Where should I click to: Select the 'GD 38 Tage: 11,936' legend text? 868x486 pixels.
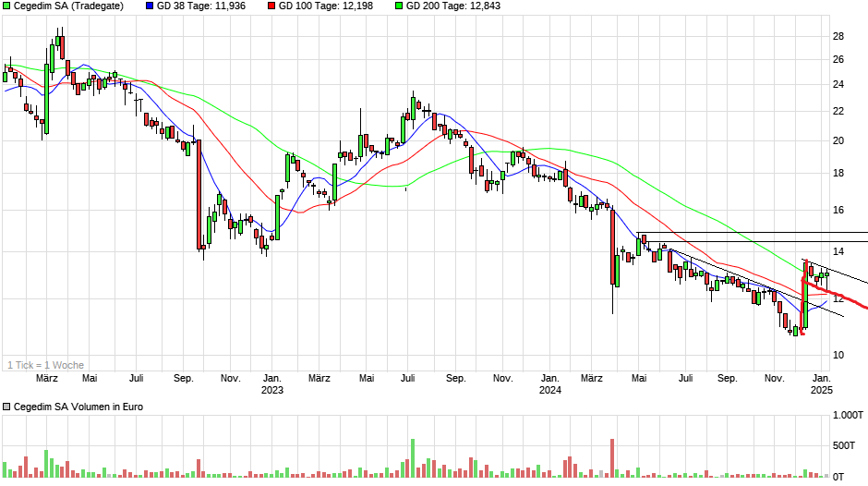click(x=201, y=6)
